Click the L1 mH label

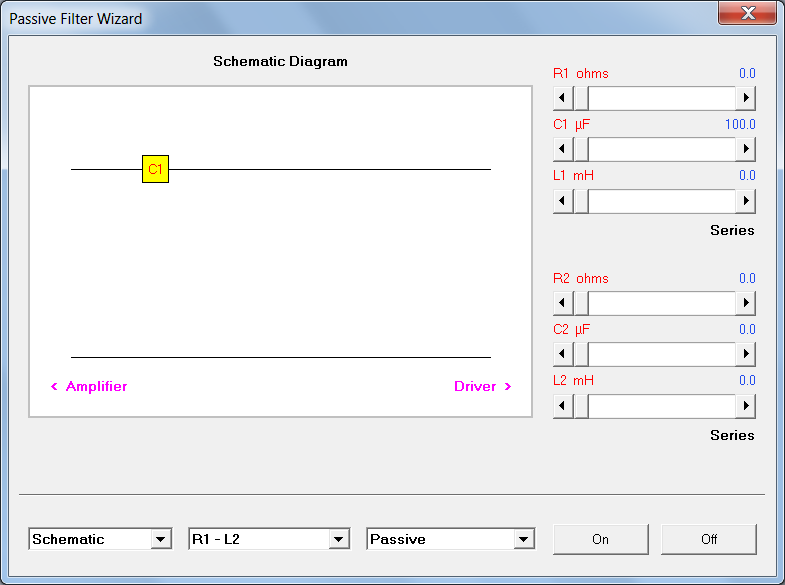[x=573, y=176]
